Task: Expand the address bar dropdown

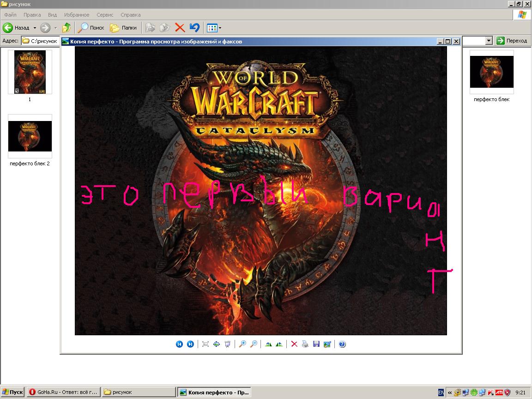Action: coord(489,41)
